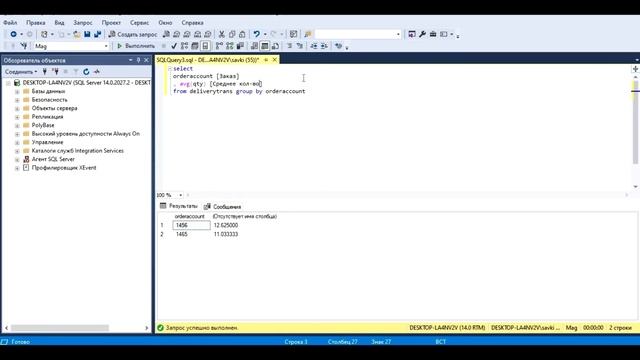Open the Правка menu
The width and height of the screenshot is (640, 360).
36,23
